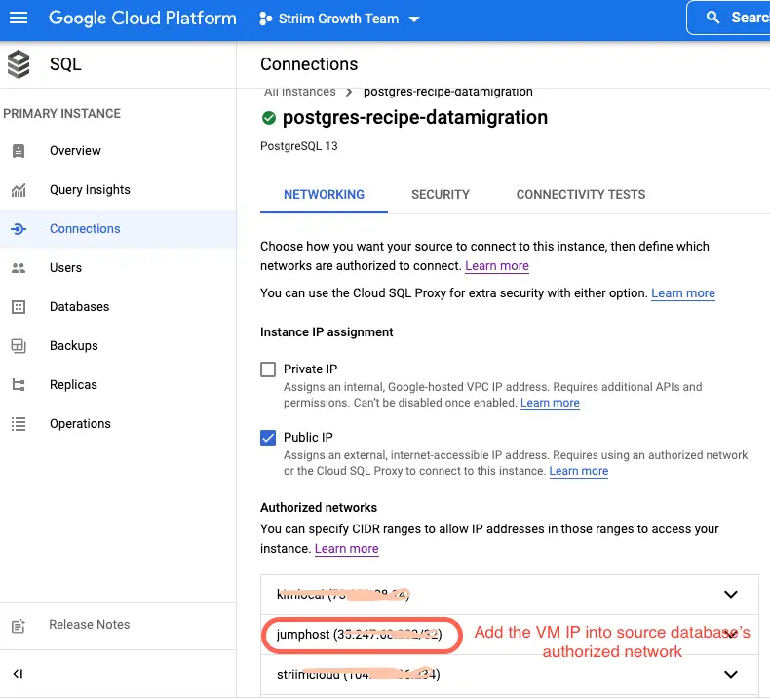This screenshot has width=770, height=700.
Task: Enable the Private IP checkbox
Action: (268, 369)
